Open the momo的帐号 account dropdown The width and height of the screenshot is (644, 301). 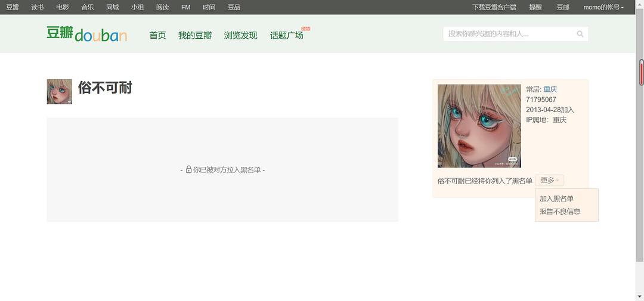click(603, 7)
